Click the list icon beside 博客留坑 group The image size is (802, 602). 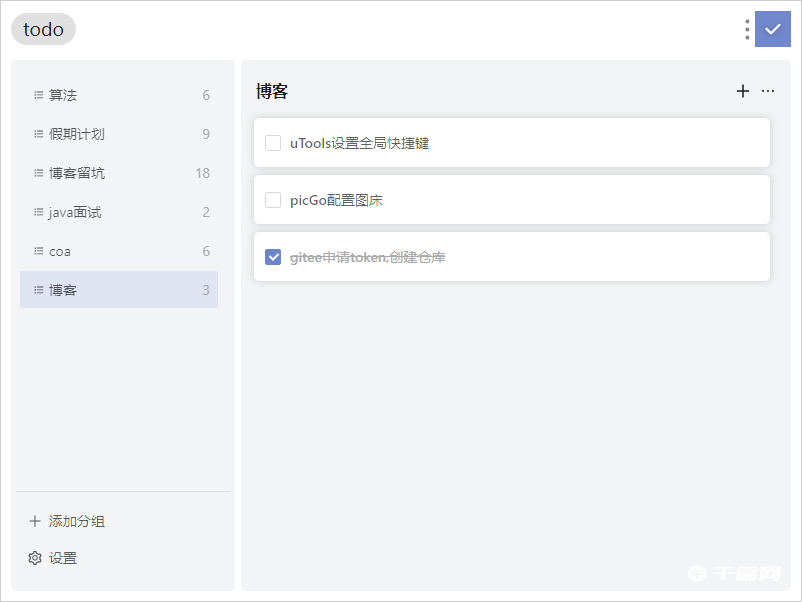[x=37, y=172]
